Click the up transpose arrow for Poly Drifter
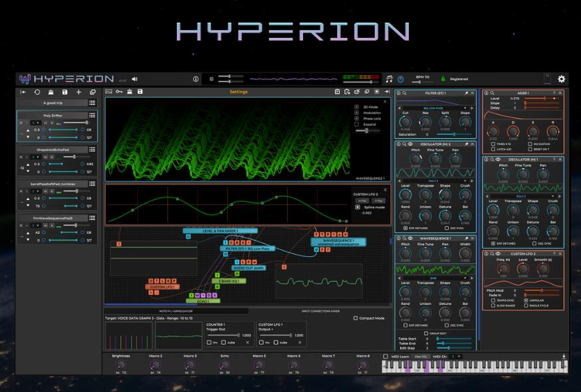The width and height of the screenshot is (581, 392). (28, 130)
